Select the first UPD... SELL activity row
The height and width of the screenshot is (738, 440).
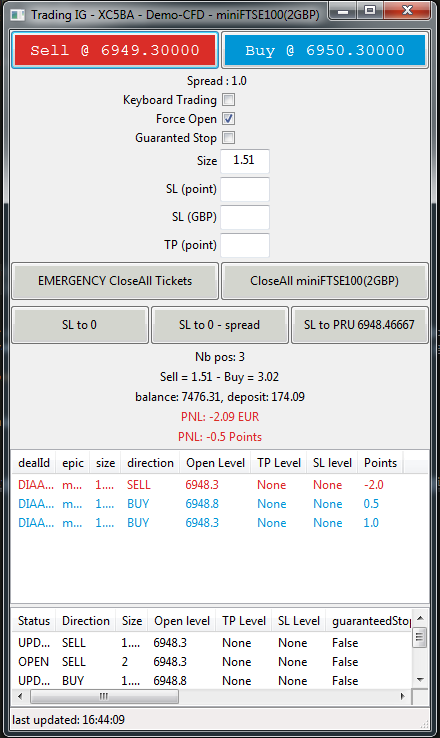(x=212, y=643)
